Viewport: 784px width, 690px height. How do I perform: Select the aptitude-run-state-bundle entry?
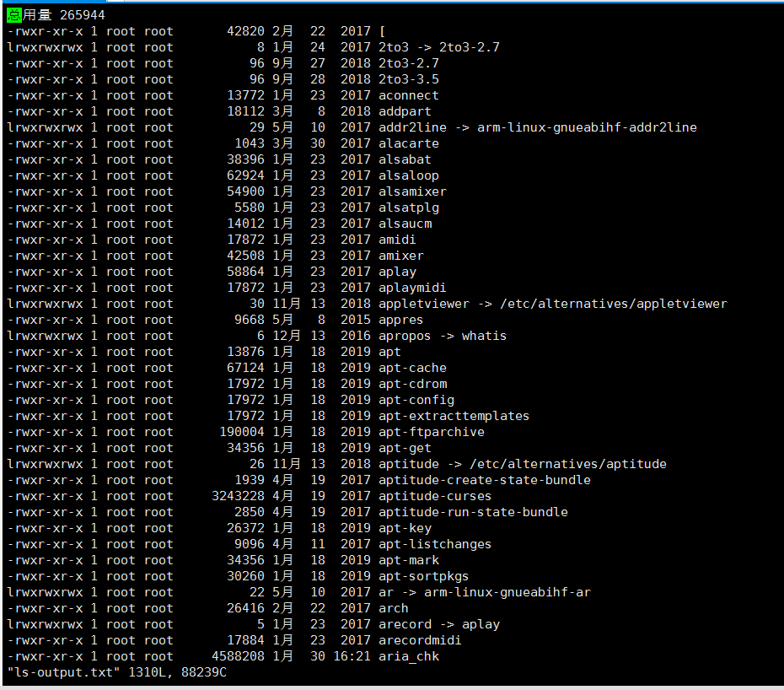pos(473,512)
